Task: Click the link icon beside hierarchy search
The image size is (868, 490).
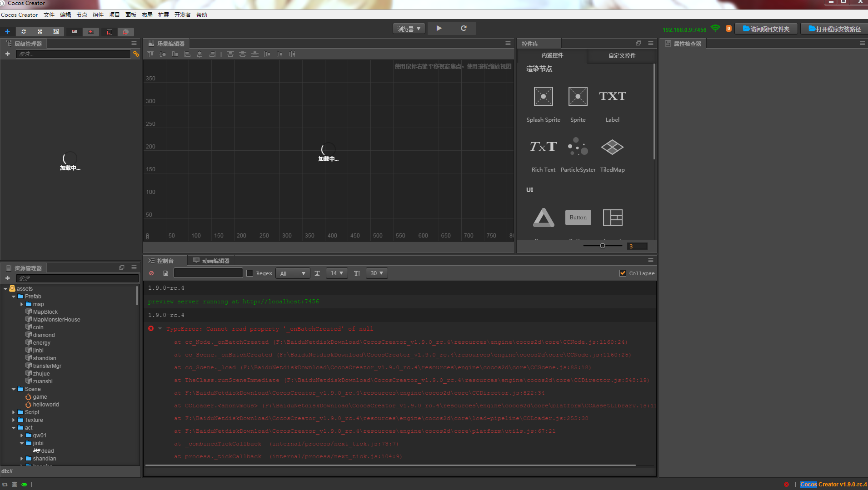Action: pyautogui.click(x=136, y=54)
